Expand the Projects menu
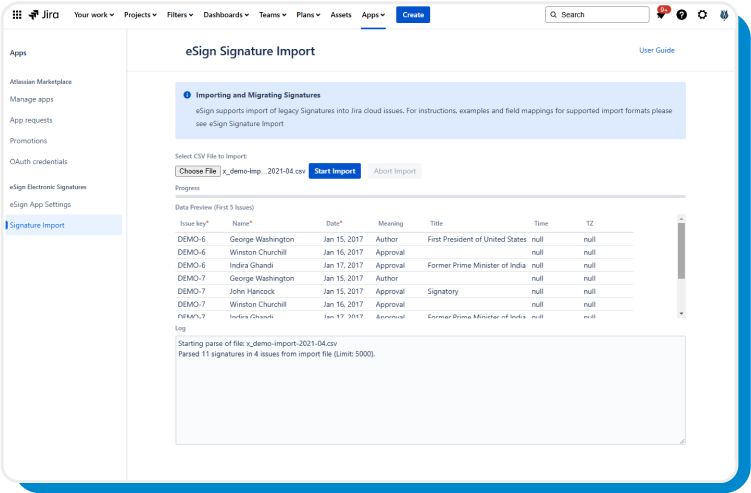The image size is (751, 493). [140, 15]
